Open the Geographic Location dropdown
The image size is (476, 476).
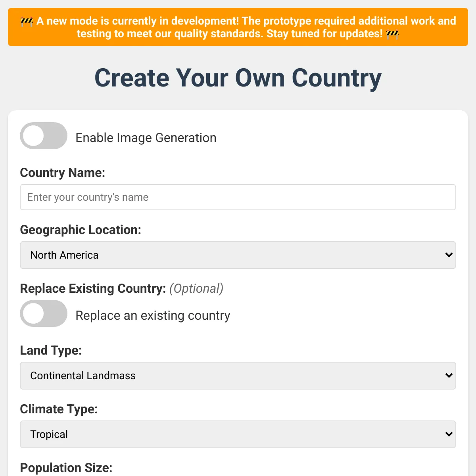tap(238, 255)
